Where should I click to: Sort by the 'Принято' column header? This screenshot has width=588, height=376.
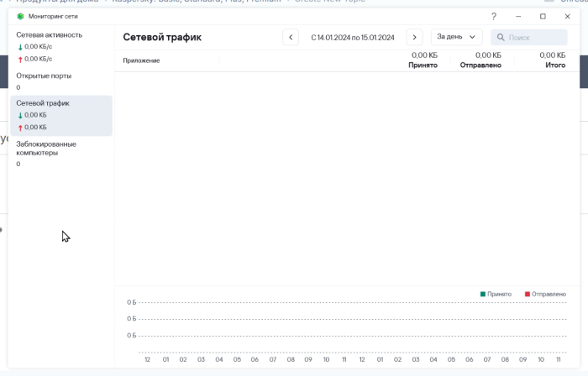click(x=423, y=65)
